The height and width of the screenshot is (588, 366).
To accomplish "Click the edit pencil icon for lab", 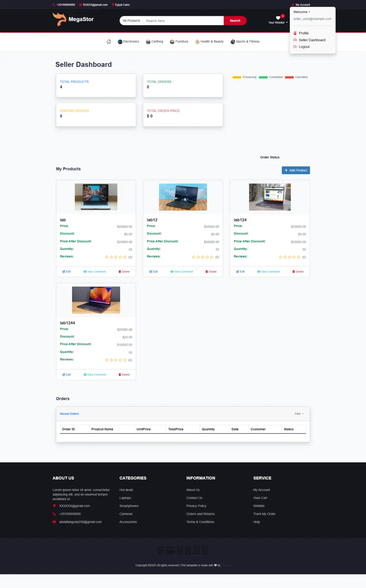I will 64,272.
